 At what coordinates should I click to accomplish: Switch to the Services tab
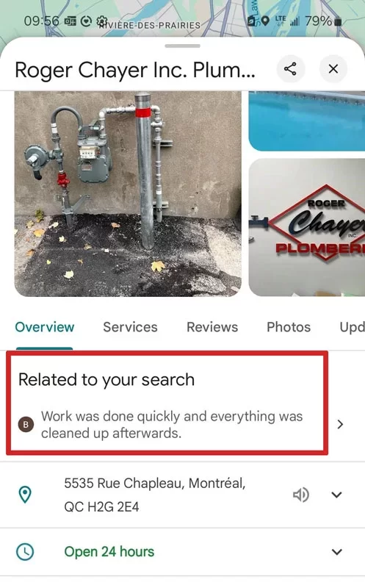point(131,327)
